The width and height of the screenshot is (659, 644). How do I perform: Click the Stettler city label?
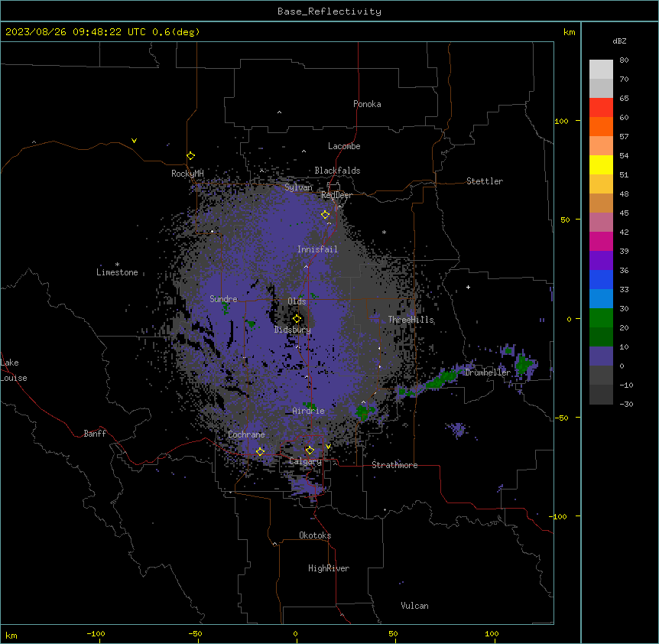pos(485,181)
